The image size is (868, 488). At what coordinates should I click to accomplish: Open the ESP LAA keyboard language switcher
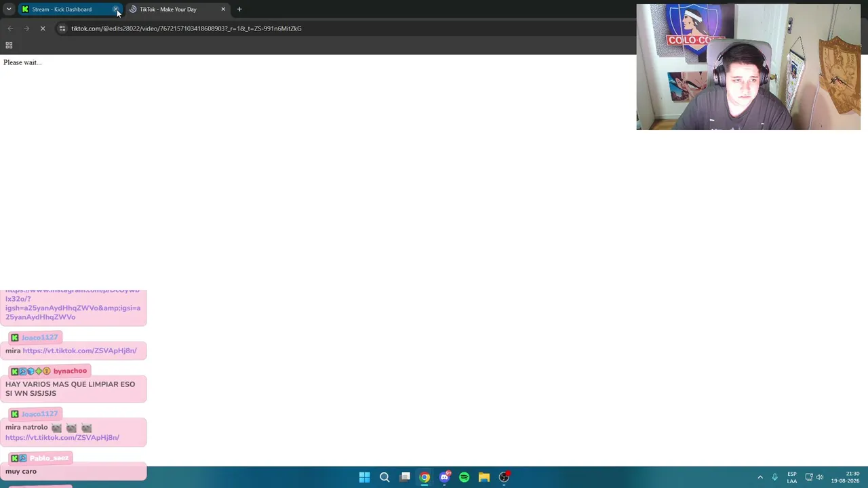click(x=792, y=477)
